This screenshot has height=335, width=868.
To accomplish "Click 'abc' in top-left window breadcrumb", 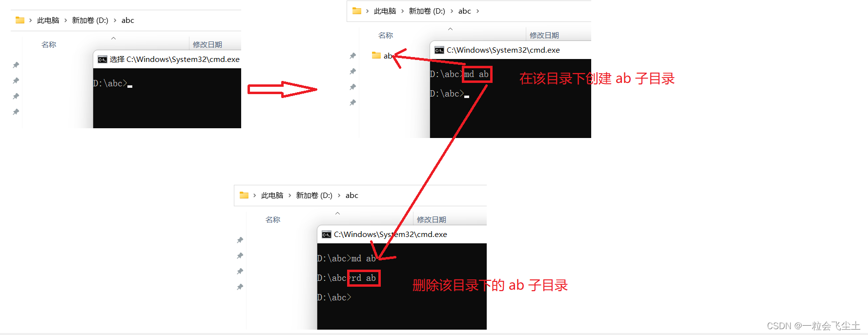I will 127,20.
